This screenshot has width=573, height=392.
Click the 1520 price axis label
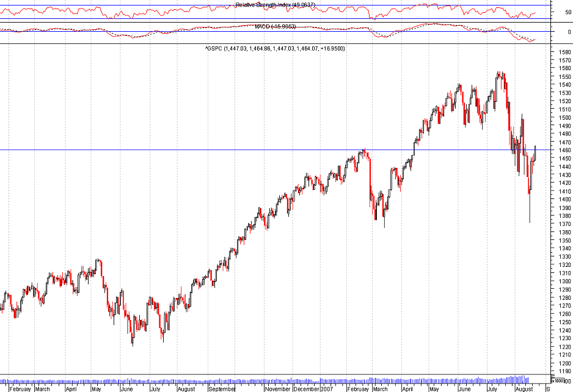pos(565,101)
